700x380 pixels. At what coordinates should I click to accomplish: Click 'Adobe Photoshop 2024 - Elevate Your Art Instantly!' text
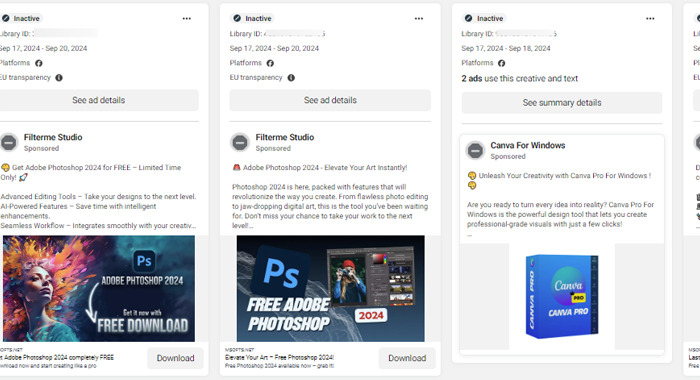tap(325, 167)
